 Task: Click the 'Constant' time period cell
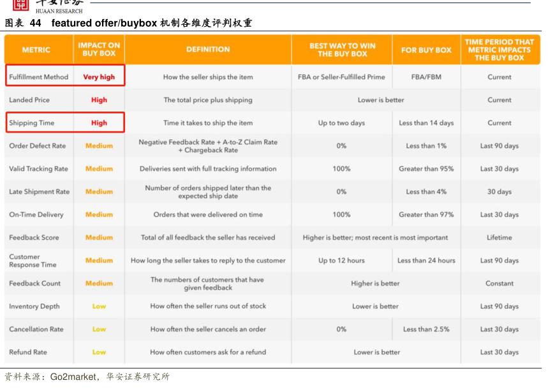click(x=499, y=284)
